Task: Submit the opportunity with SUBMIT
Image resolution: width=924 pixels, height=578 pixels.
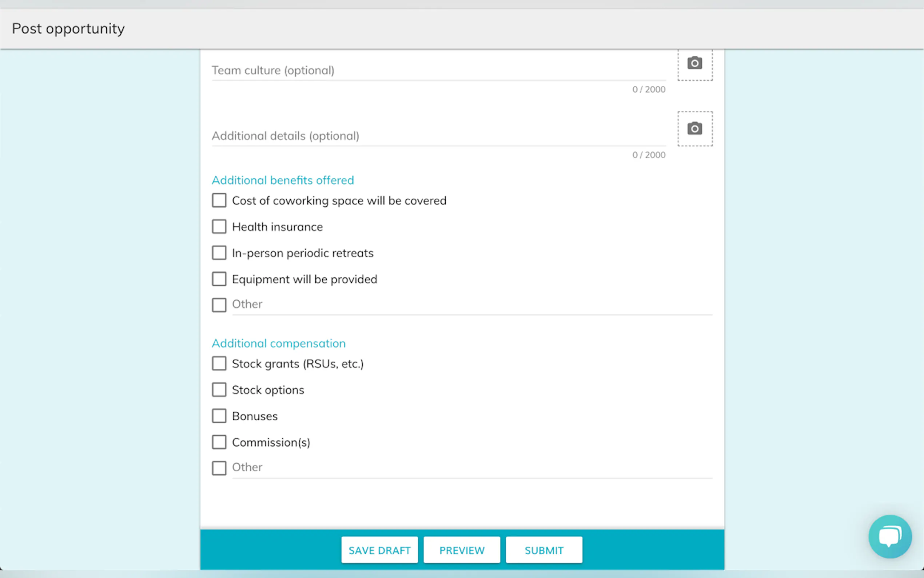Action: click(543, 550)
